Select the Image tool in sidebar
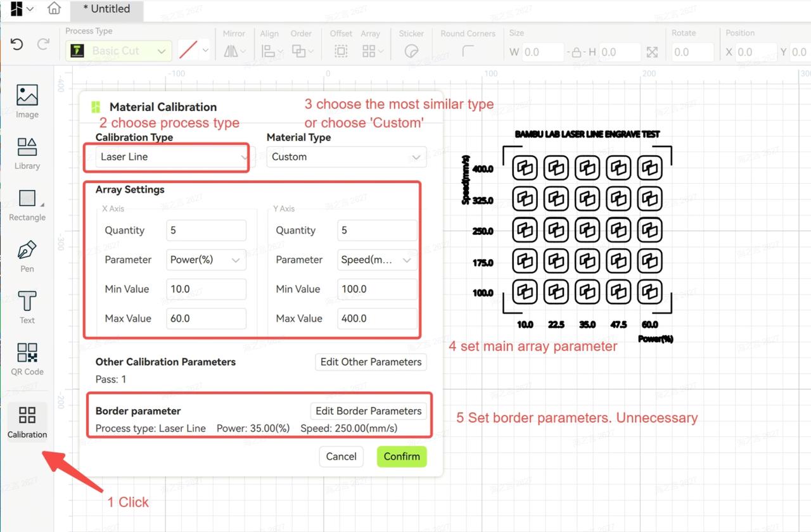The width and height of the screenshot is (811, 532). [27, 101]
